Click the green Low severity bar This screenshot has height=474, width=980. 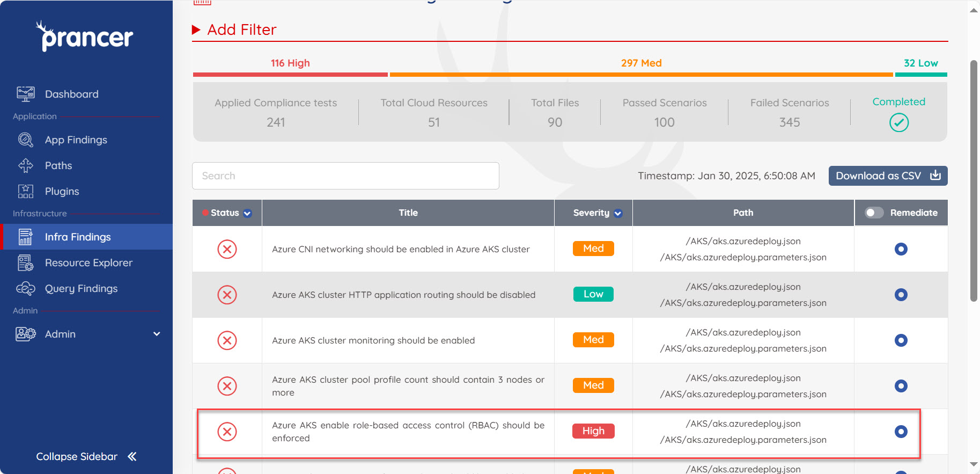[921, 75]
